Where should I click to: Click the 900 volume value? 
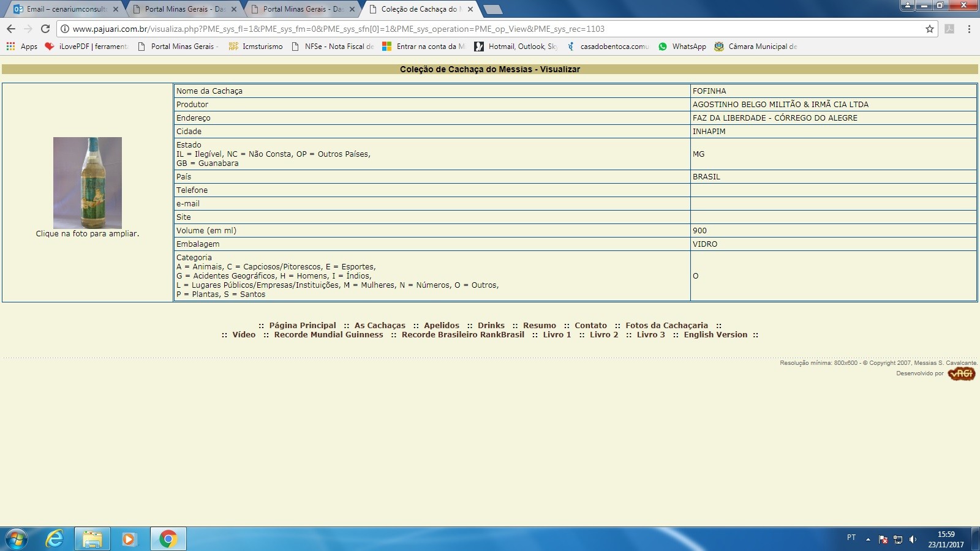[x=699, y=230]
